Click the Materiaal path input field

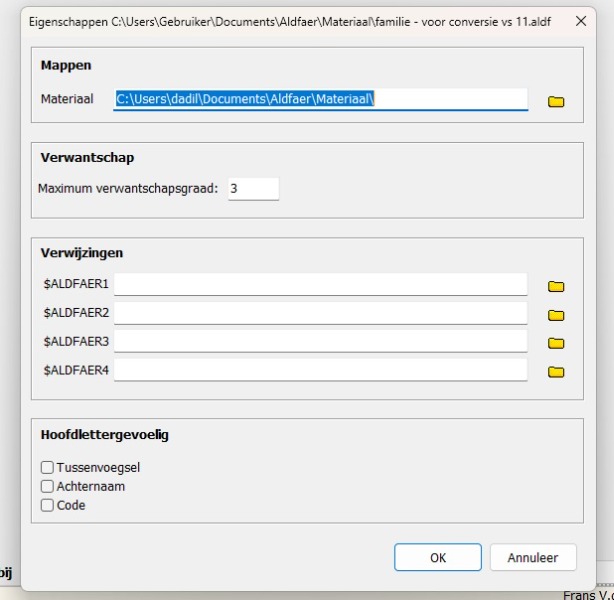tap(320, 99)
